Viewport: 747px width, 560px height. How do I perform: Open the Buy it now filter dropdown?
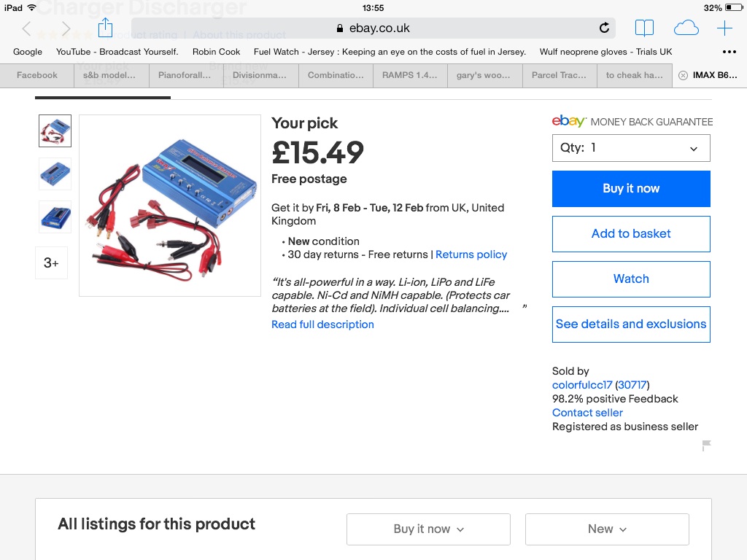pos(428,529)
